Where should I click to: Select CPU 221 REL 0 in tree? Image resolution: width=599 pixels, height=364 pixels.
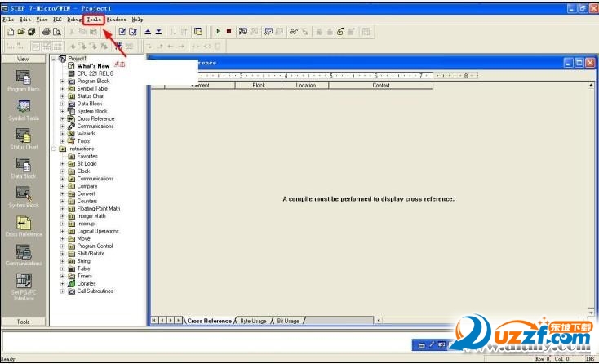click(x=95, y=73)
